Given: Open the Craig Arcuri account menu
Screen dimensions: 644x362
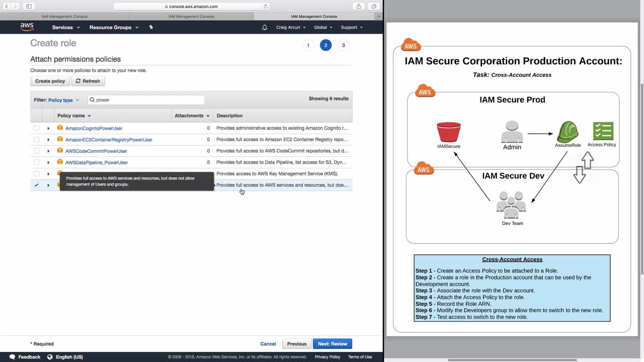Looking at the screenshot, I should [291, 27].
